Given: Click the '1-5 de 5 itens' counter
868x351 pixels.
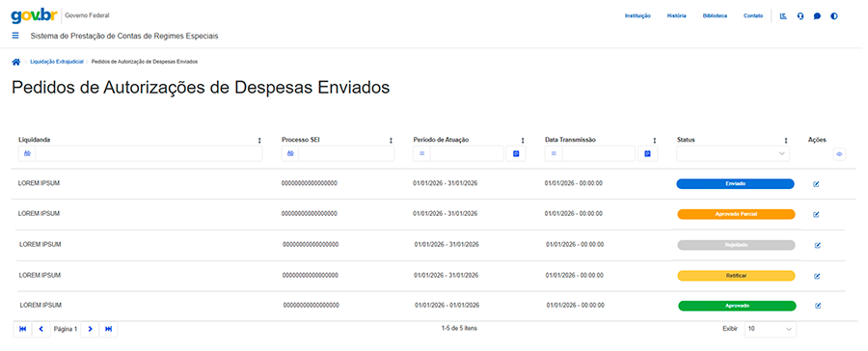Looking at the screenshot, I should click(x=459, y=328).
